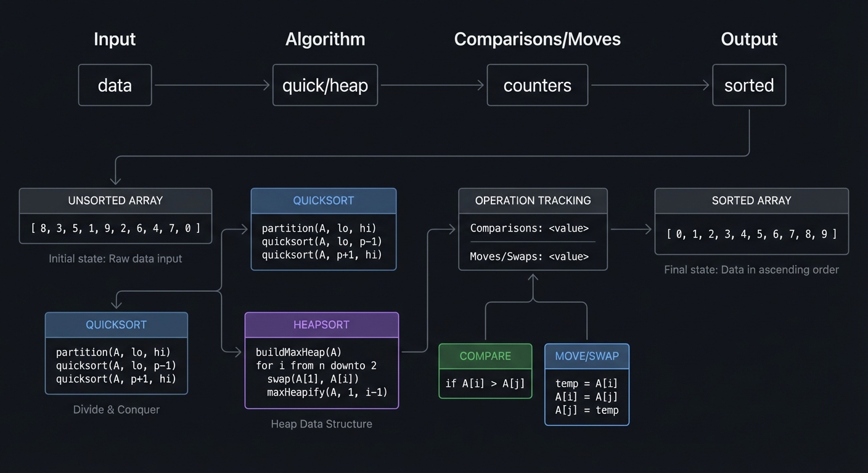Select the sorted output box

pos(749,85)
